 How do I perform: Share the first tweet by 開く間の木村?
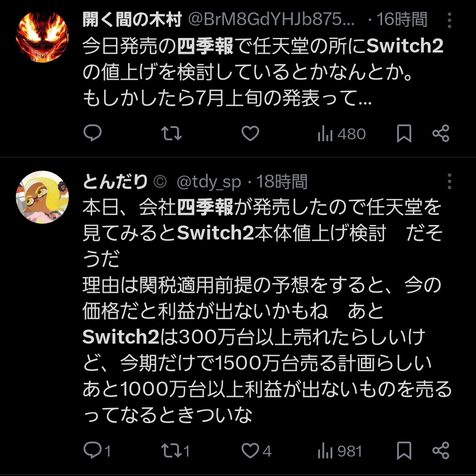[x=440, y=133]
